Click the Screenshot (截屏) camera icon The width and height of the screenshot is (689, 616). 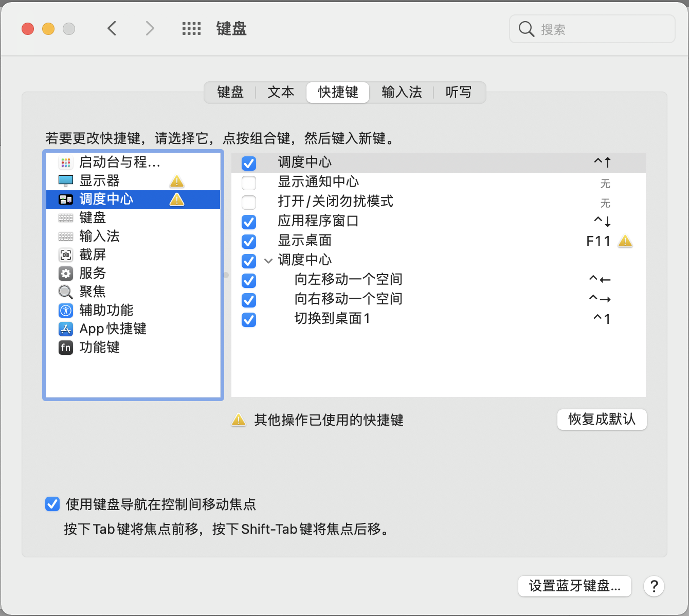[66, 255]
